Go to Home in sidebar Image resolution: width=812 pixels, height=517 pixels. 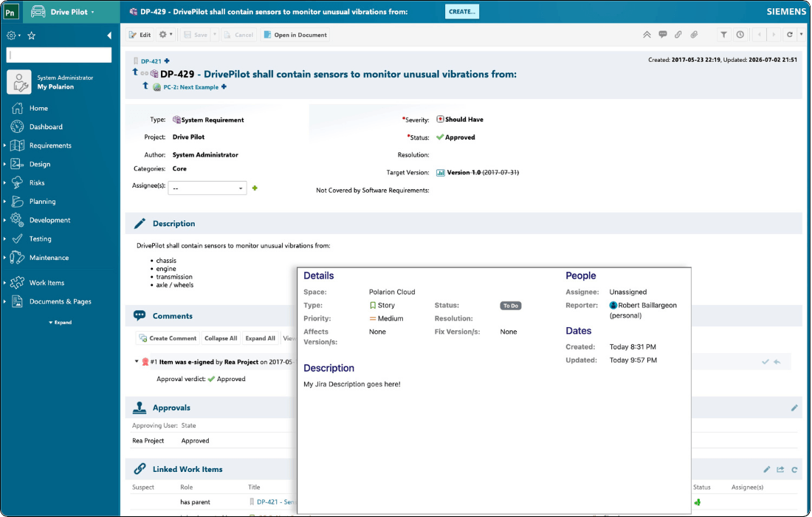[38, 109]
